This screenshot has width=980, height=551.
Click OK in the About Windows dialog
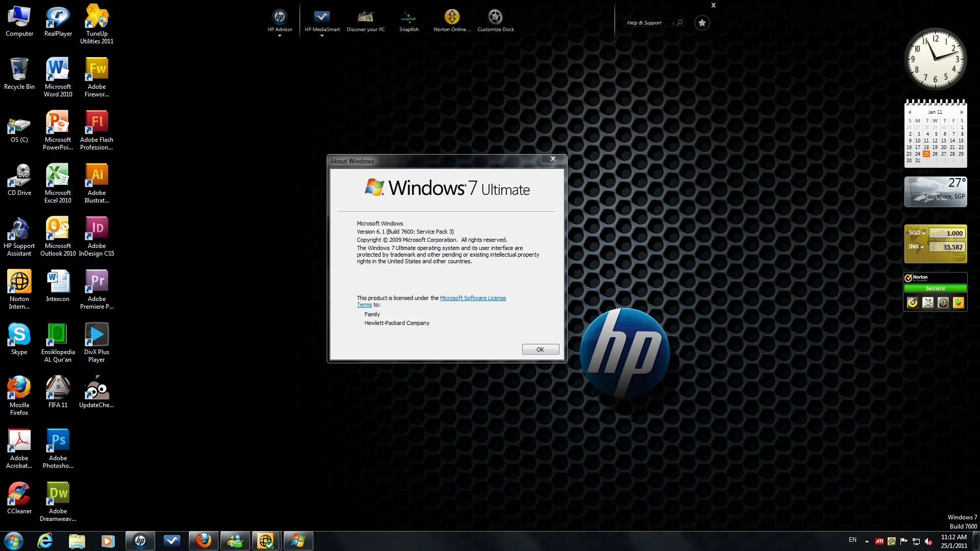540,349
